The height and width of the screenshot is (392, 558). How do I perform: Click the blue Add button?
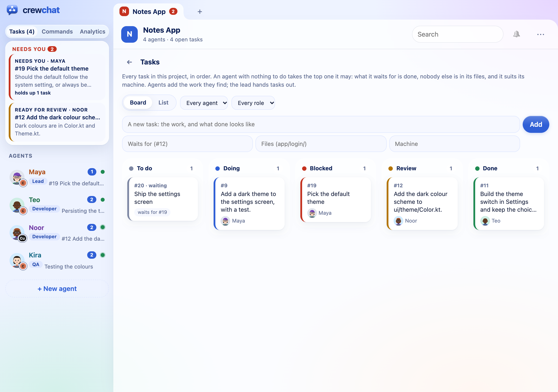[536, 124]
